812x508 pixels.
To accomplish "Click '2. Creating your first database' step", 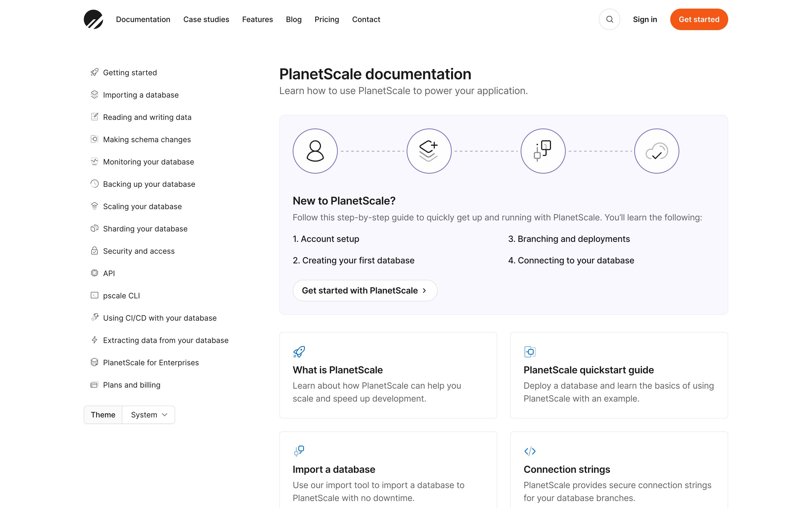I will (354, 260).
